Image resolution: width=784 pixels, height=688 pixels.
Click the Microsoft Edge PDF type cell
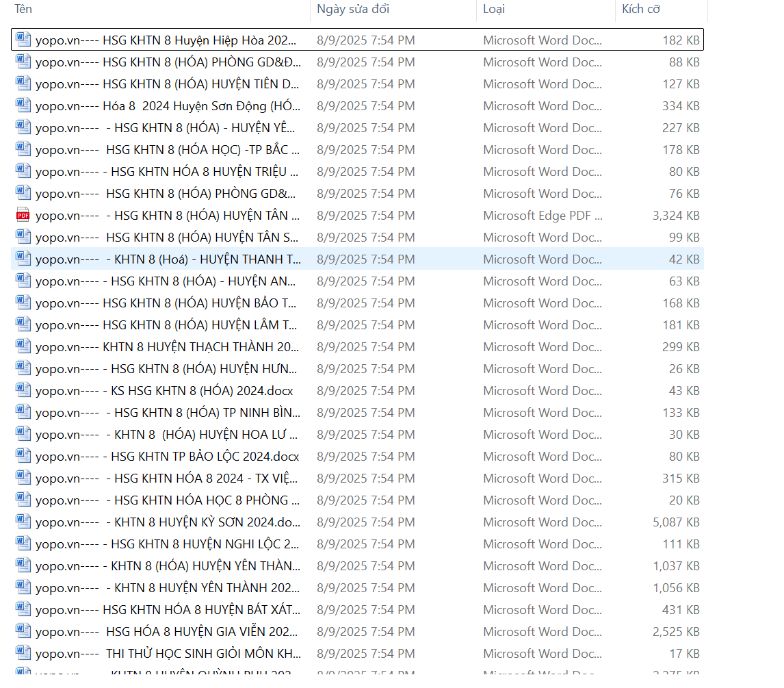pyautogui.click(x=543, y=216)
